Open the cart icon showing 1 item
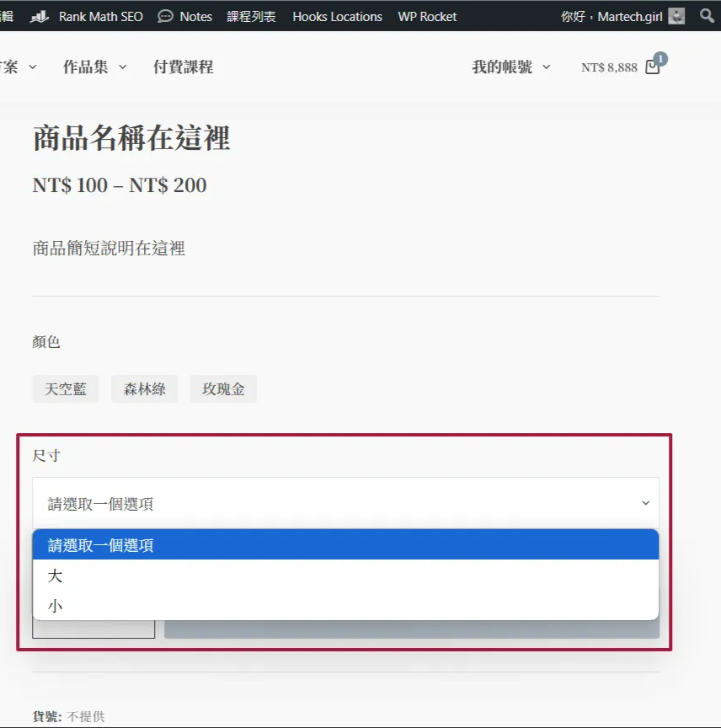The image size is (721, 728). click(x=651, y=67)
